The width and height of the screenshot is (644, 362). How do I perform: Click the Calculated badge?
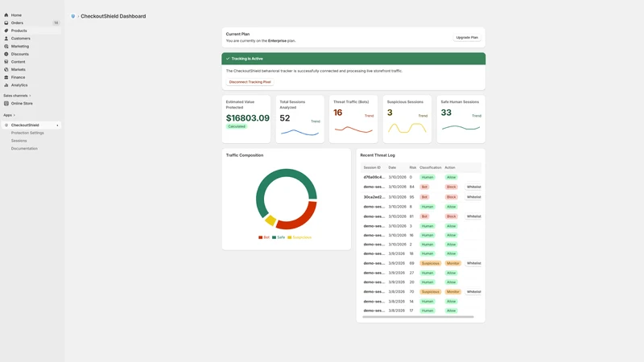237,126
